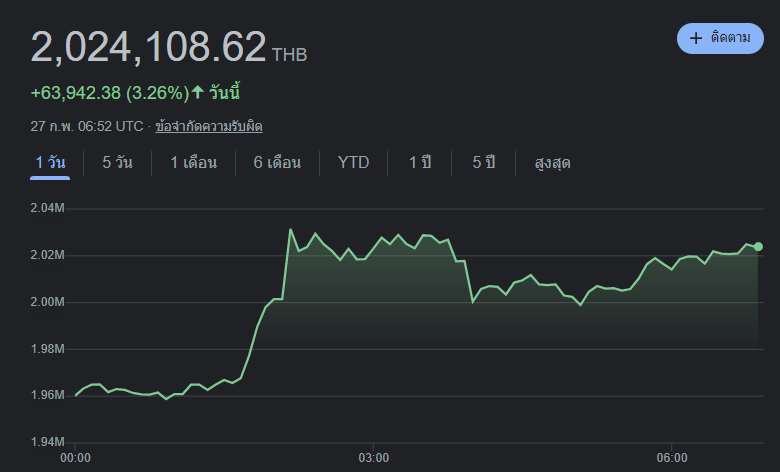Click the 27 ก.พ. 06:52 UTC timestamp
The image size is (780, 472).
coord(87,126)
